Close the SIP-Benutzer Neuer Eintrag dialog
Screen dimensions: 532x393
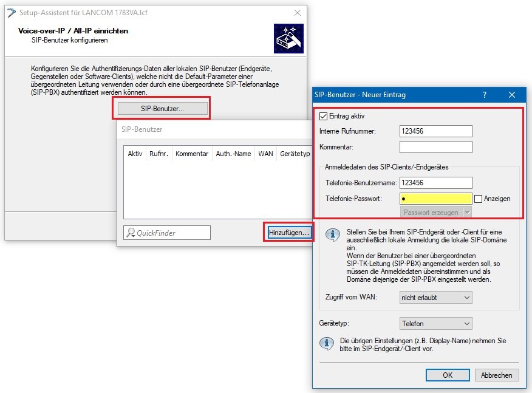pyautogui.click(x=511, y=95)
